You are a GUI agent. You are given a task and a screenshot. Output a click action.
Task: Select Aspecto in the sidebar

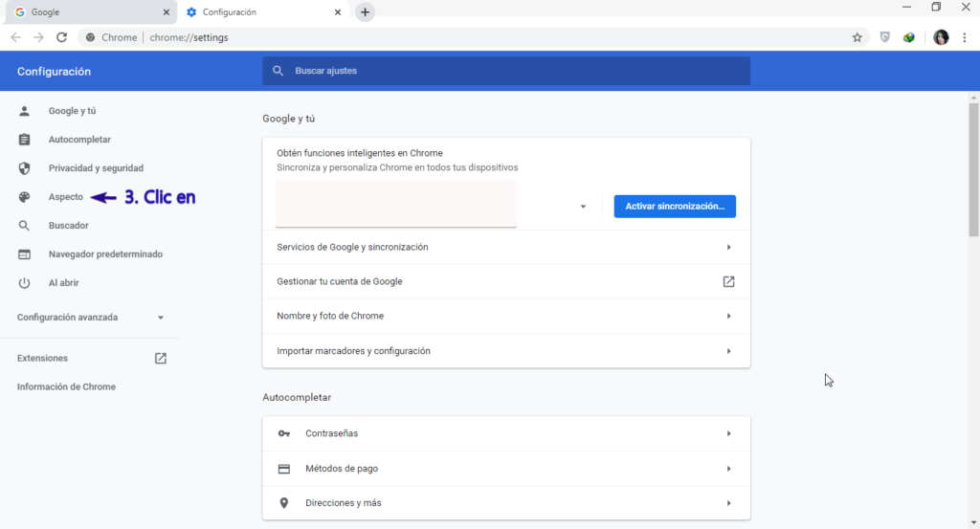point(65,197)
